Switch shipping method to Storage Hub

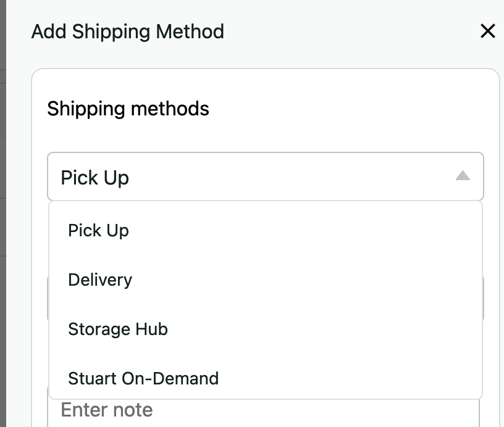(118, 330)
